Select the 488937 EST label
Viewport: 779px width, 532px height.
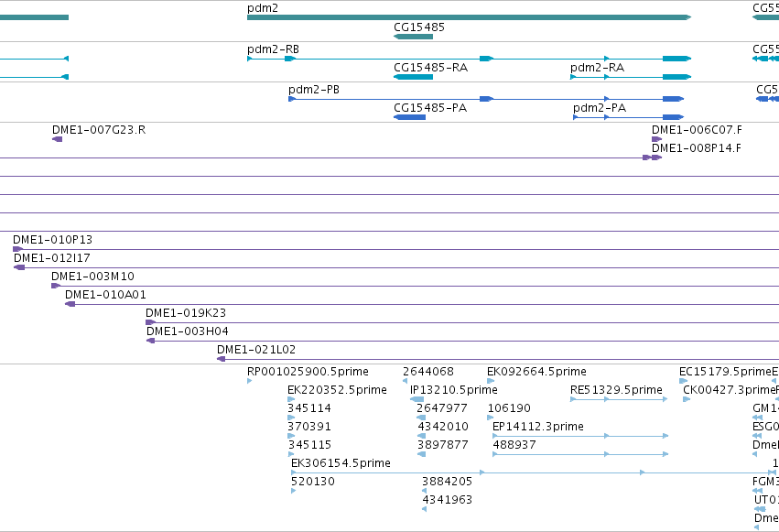coord(514,445)
